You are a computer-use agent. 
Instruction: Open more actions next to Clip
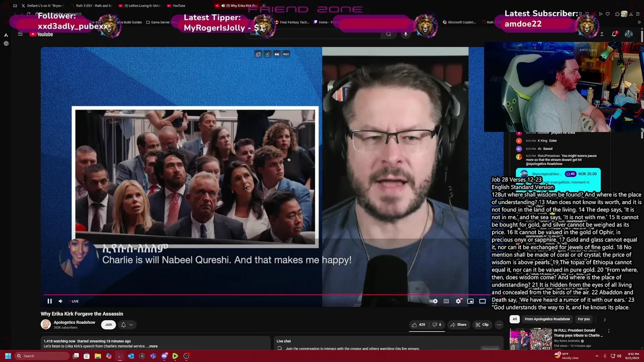coord(499,325)
